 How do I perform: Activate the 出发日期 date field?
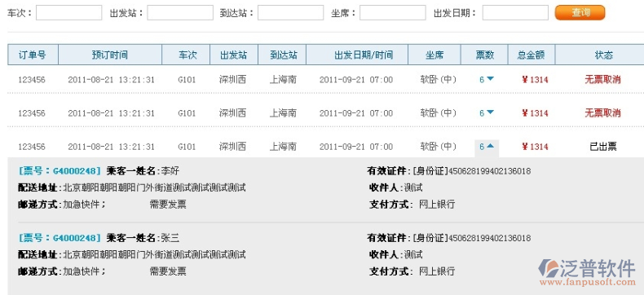click(x=515, y=13)
